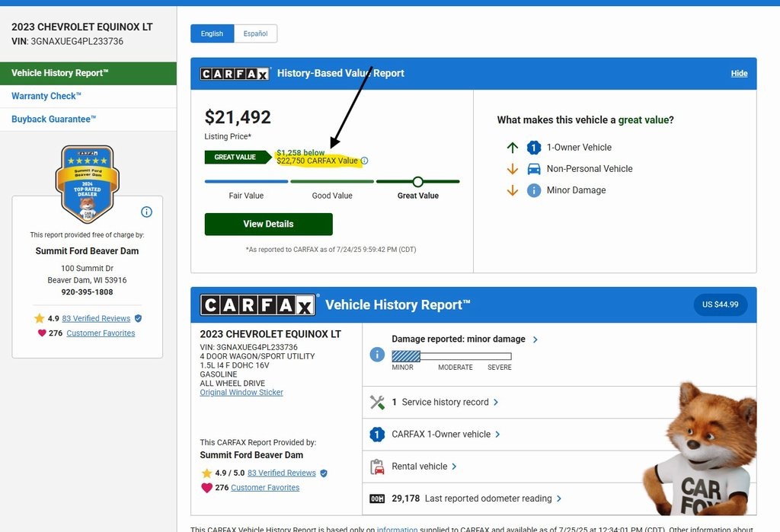Switch report language to Español

pyautogui.click(x=255, y=33)
